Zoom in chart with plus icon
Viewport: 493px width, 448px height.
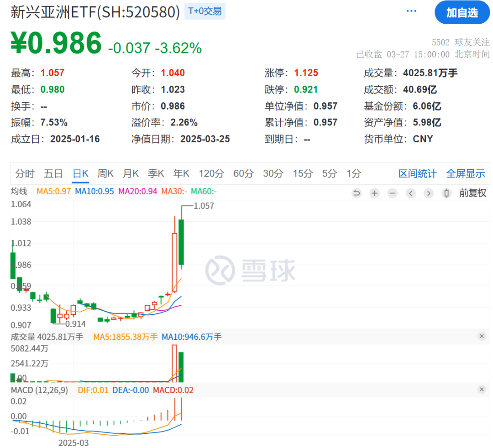[x=374, y=193]
